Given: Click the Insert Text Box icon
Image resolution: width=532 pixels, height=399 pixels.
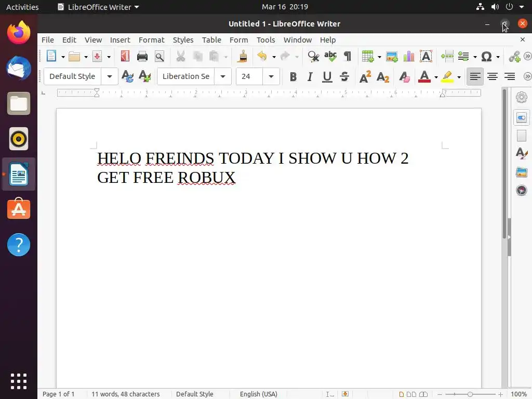Looking at the screenshot, I should (x=426, y=56).
